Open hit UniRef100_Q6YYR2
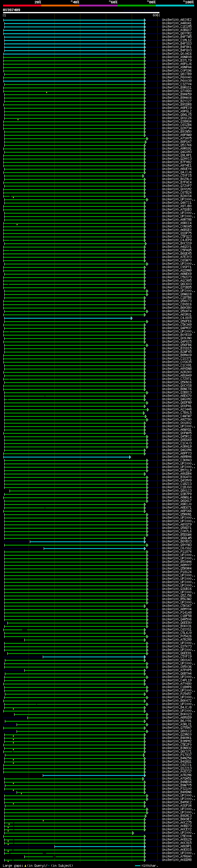The height and width of the screenshot is (868, 197). tap(176, 33)
